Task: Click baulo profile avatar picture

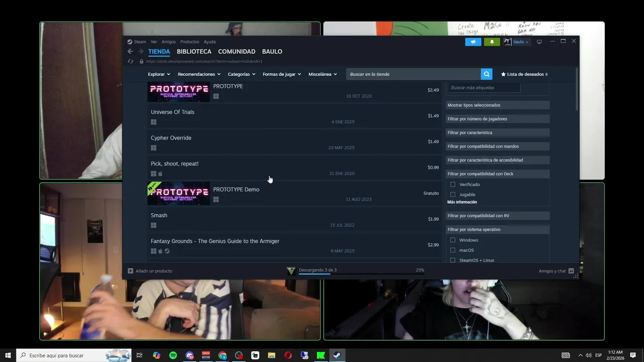Action: click(507, 42)
